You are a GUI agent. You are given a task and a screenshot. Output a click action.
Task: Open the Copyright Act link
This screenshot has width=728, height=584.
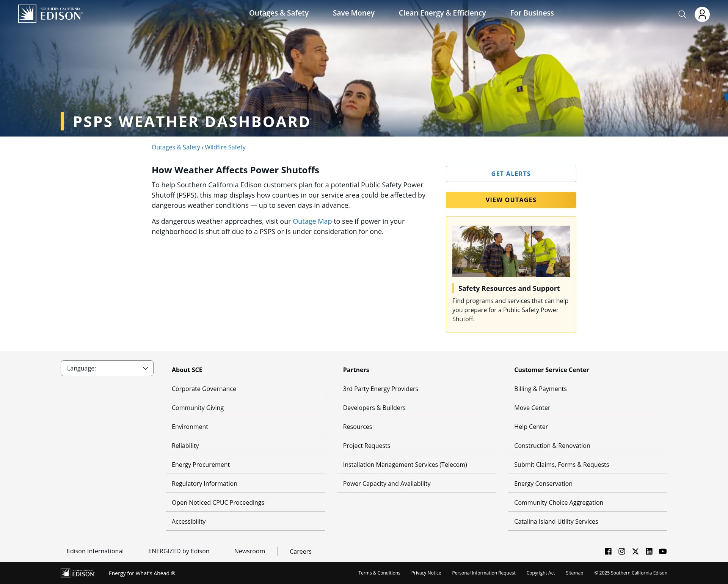coord(540,573)
